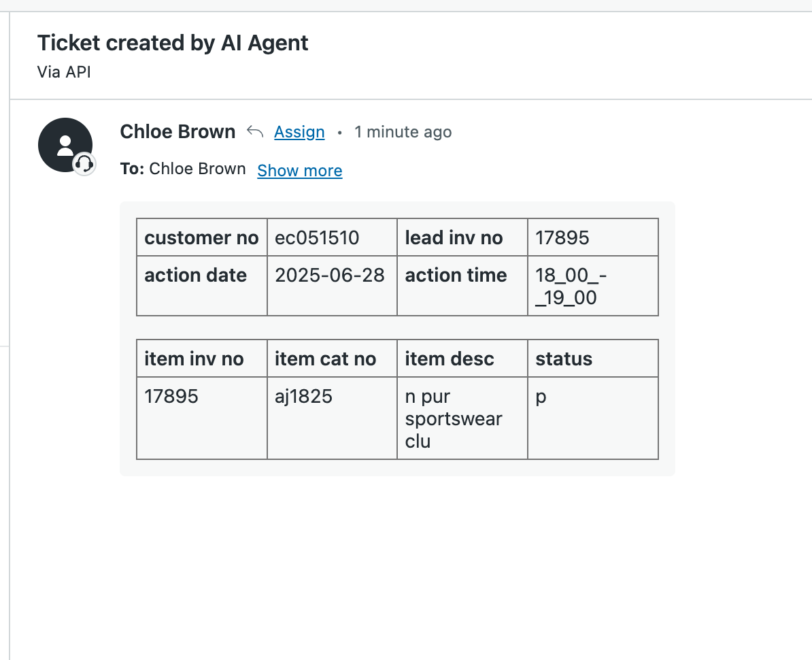Click the recipient Chloe Brown after 'To:'
This screenshot has width=812, height=660.
(197, 169)
